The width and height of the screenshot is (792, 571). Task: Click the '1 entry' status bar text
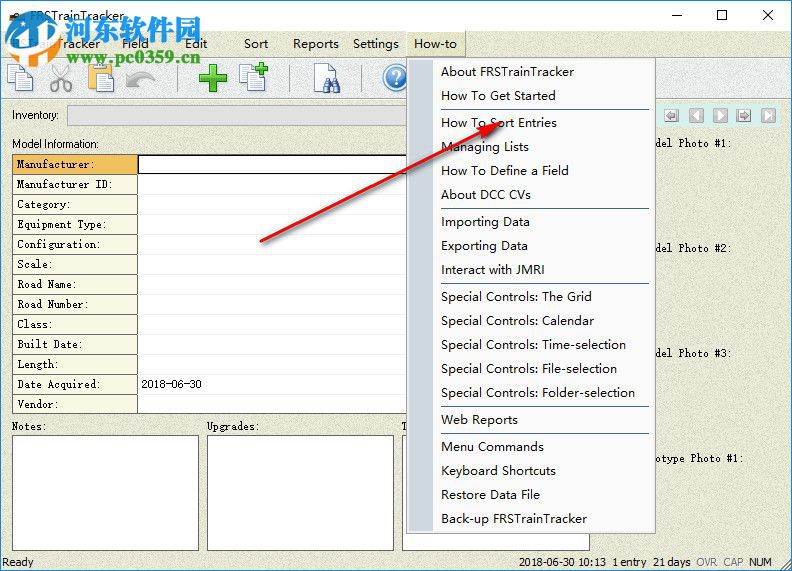click(629, 562)
